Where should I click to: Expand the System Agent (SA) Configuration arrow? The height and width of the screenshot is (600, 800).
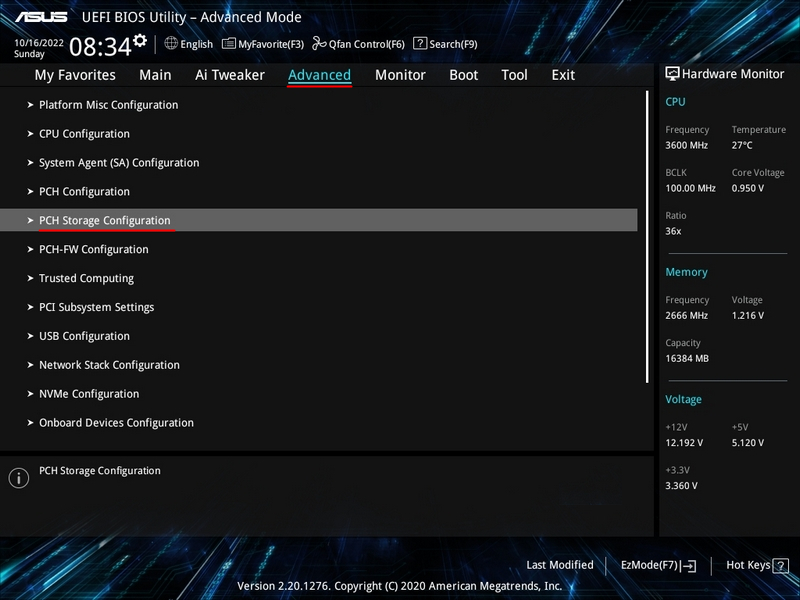click(x=30, y=163)
